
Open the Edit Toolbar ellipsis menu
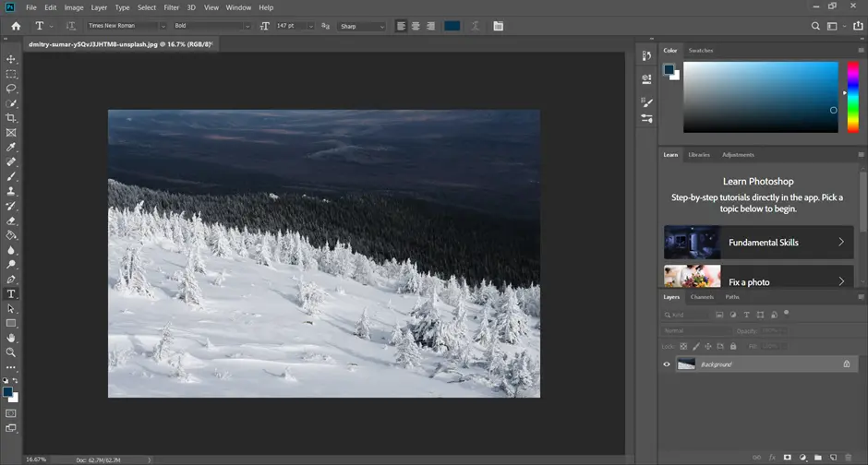point(11,367)
